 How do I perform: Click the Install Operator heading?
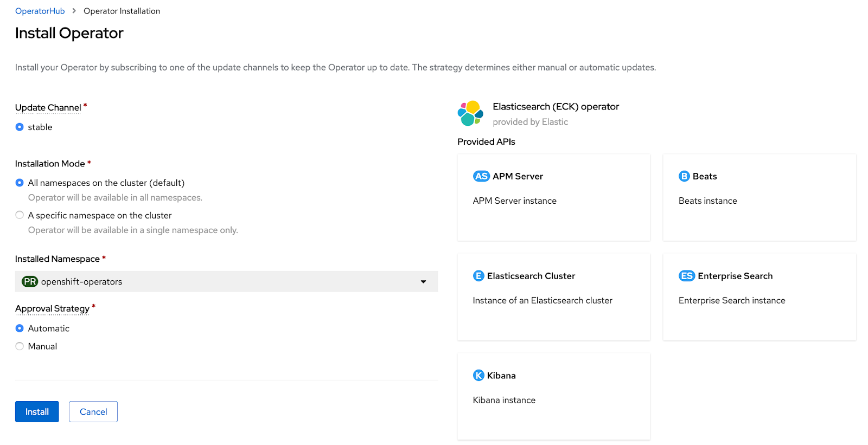[69, 33]
